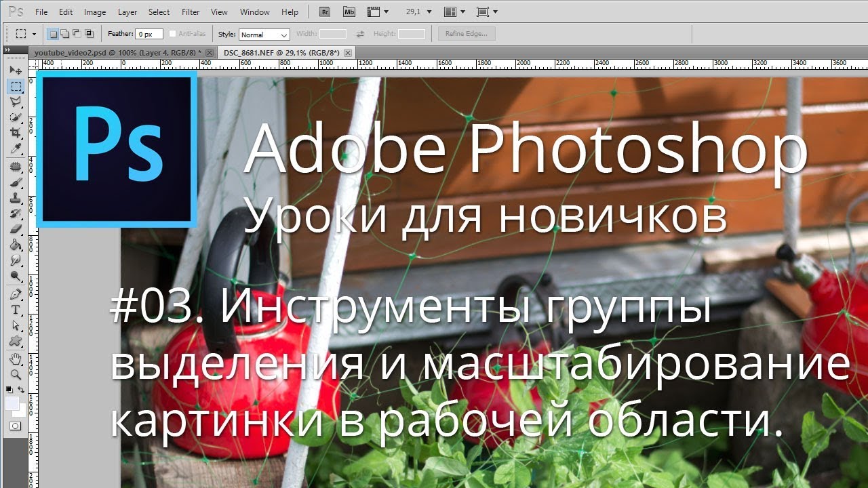Select the Hand tool

[15, 359]
